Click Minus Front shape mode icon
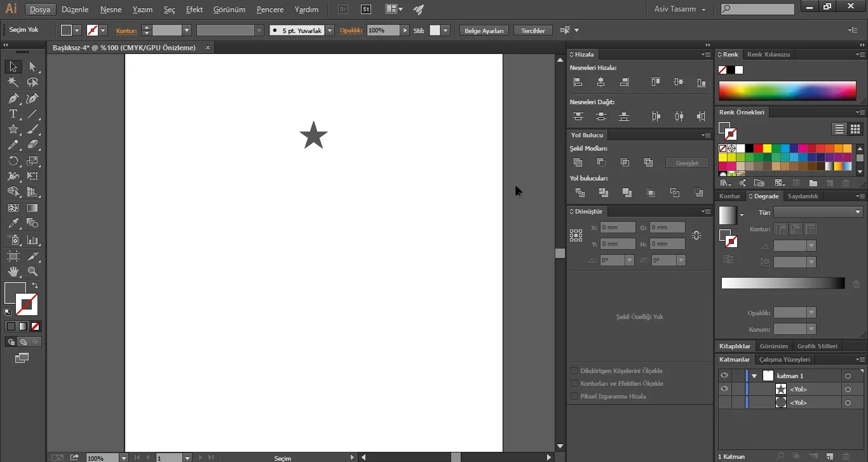Image resolution: width=868 pixels, height=462 pixels. click(x=601, y=163)
